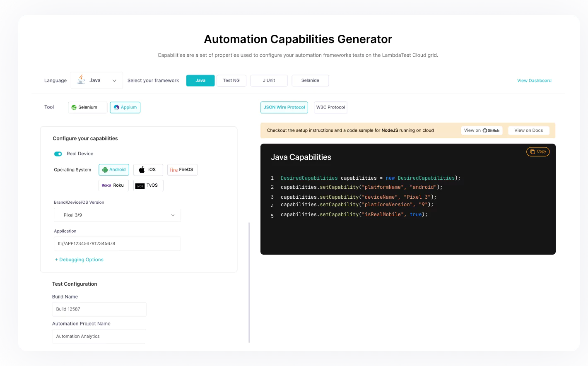Screen dimensions: 588x366
Task: Enable the JSON Wire Protocol option
Action: 284,107
